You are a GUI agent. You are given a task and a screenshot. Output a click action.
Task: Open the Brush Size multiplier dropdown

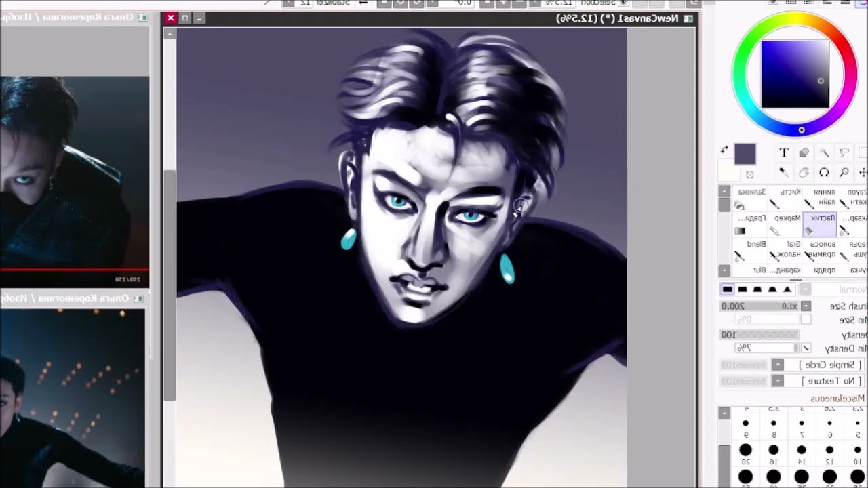click(x=806, y=306)
